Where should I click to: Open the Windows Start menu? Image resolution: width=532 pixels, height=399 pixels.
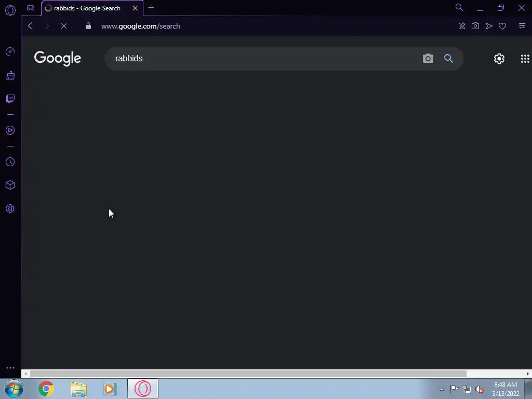coord(14,389)
